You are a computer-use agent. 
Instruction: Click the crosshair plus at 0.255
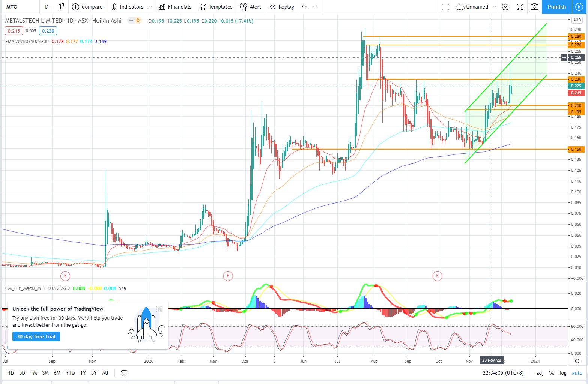[x=564, y=57]
